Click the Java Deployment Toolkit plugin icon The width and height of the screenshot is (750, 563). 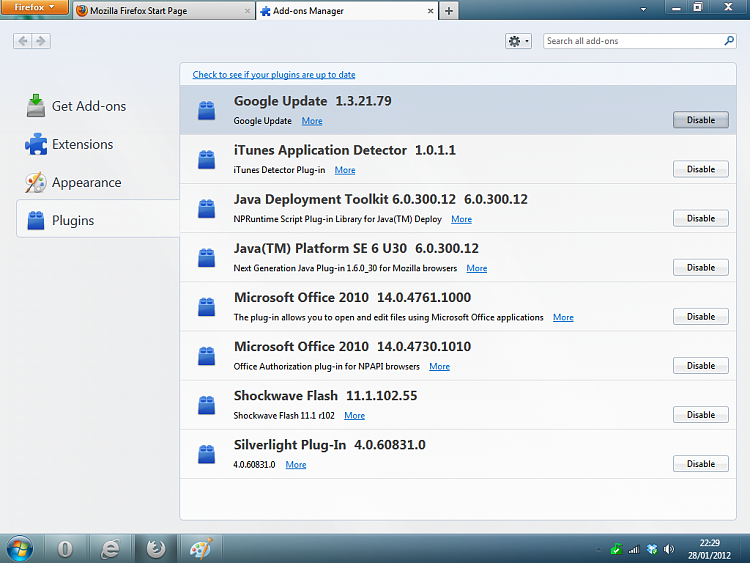tap(207, 209)
